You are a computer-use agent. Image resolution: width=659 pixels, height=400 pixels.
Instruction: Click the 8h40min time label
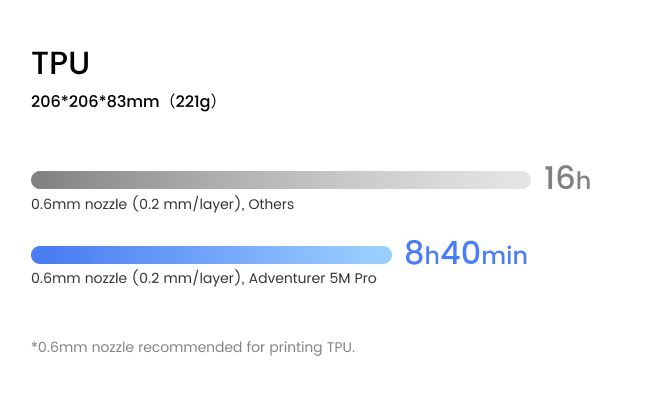coord(466,253)
